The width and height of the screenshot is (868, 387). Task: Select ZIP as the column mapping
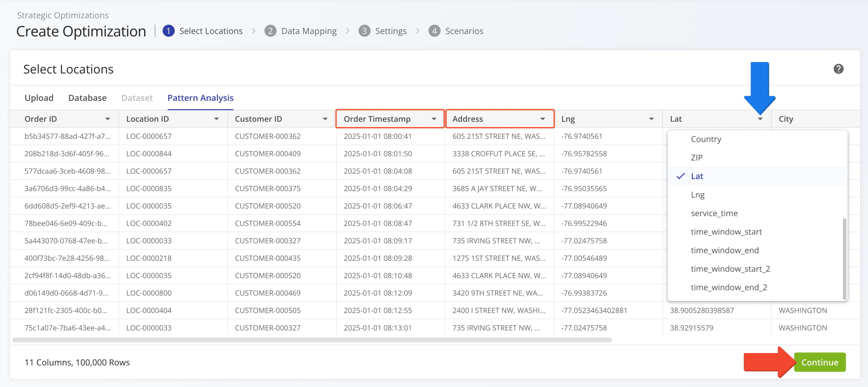[697, 157]
